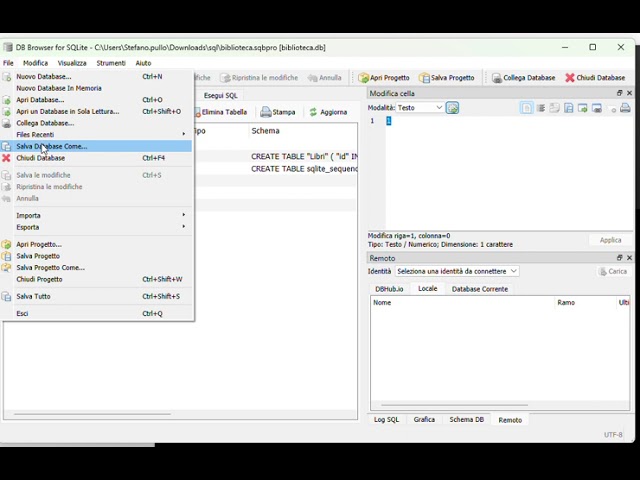Switch to the DBHub.io tab

click(x=389, y=289)
